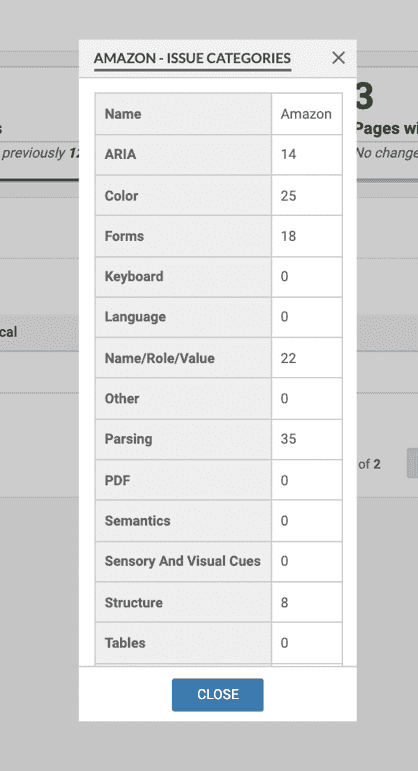
Task: Click the Amazon column header
Action: click(307, 114)
